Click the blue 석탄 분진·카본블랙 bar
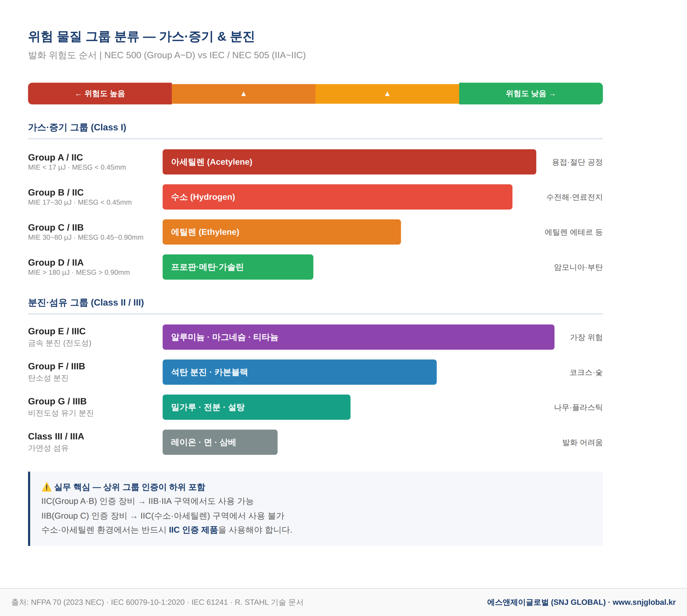The image size is (687, 616). point(299,372)
